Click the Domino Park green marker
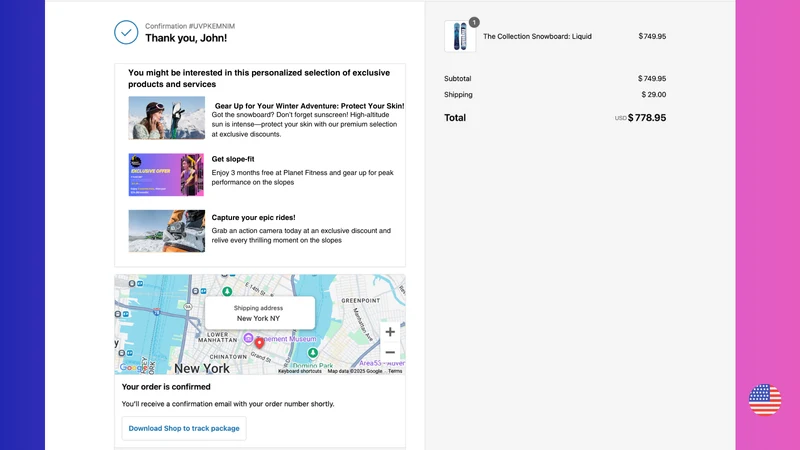Viewport: 800px width, 450px height. (313, 353)
